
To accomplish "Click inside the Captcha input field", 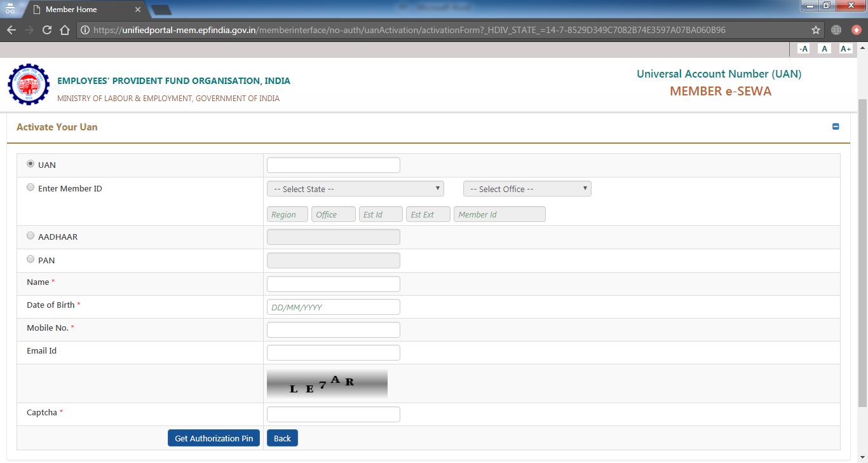I will point(333,414).
